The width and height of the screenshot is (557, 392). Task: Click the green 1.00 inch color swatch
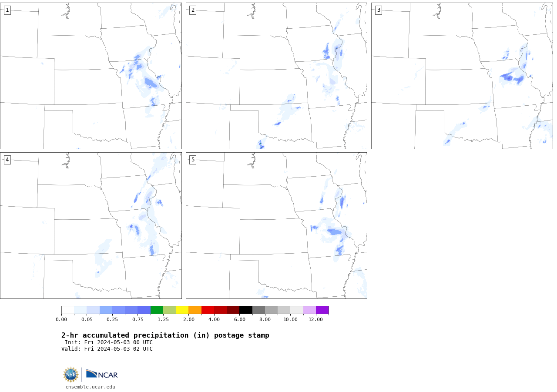click(157, 310)
